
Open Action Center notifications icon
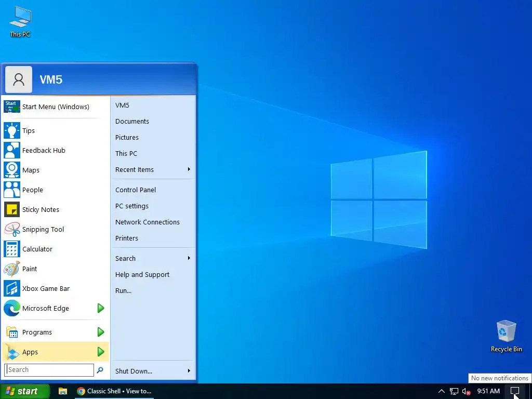pos(515,391)
